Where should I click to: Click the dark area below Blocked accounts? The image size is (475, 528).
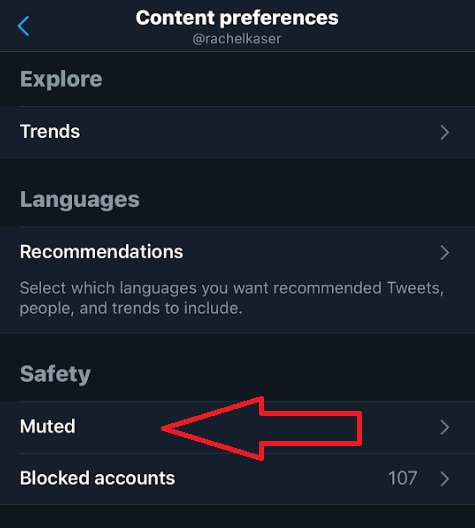pyautogui.click(x=237, y=517)
